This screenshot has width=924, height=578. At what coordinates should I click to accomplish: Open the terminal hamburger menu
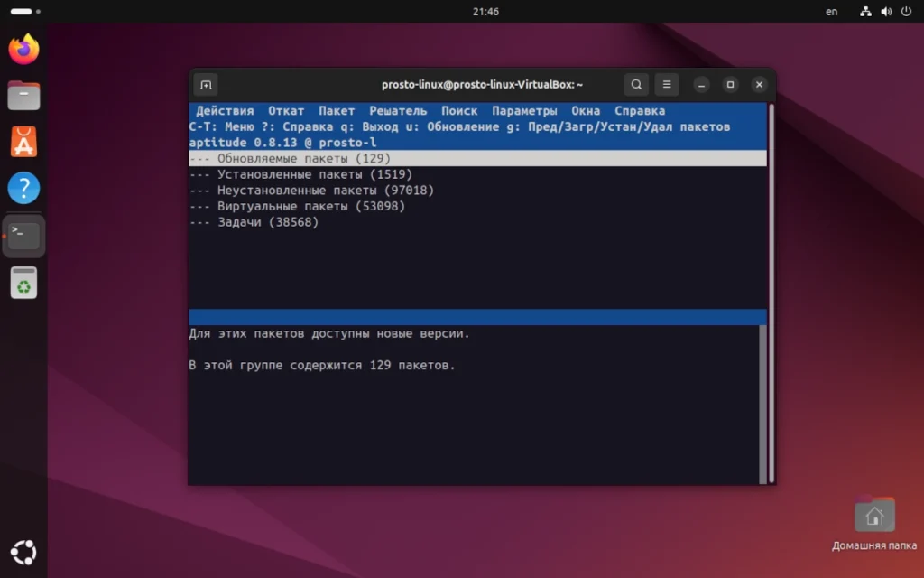667,85
